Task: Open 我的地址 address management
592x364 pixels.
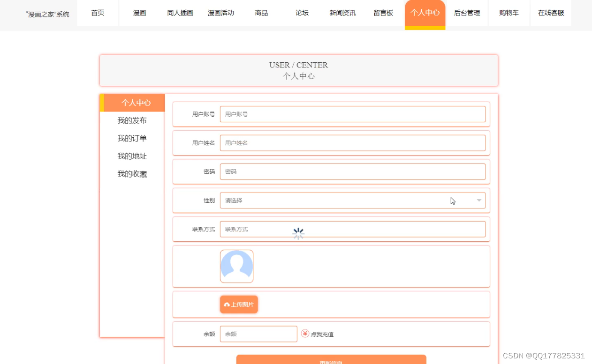Action: 133,156
